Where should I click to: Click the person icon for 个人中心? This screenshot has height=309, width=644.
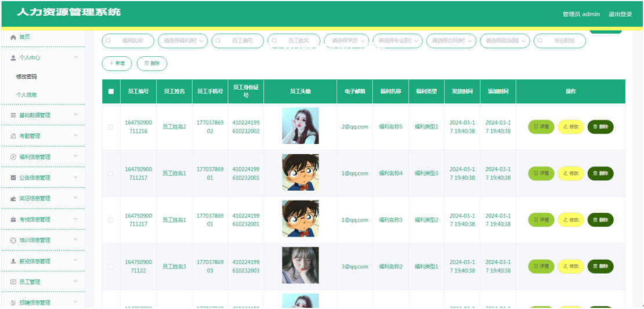click(13, 58)
